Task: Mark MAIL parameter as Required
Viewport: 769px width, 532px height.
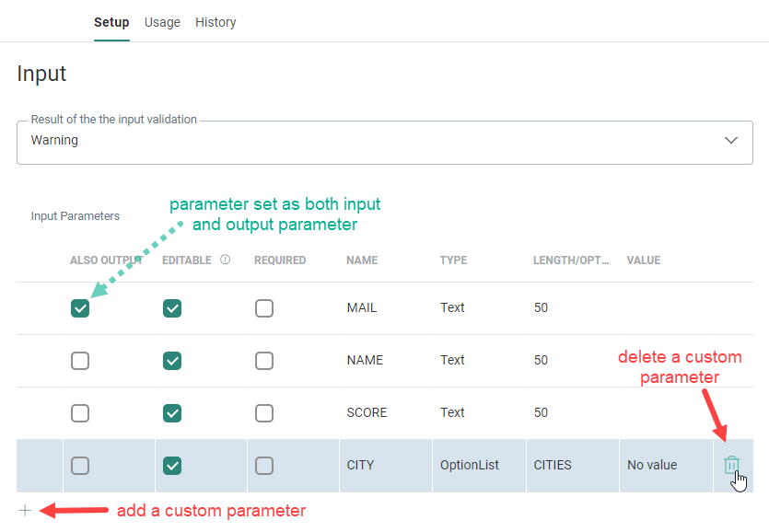Action: 264,308
